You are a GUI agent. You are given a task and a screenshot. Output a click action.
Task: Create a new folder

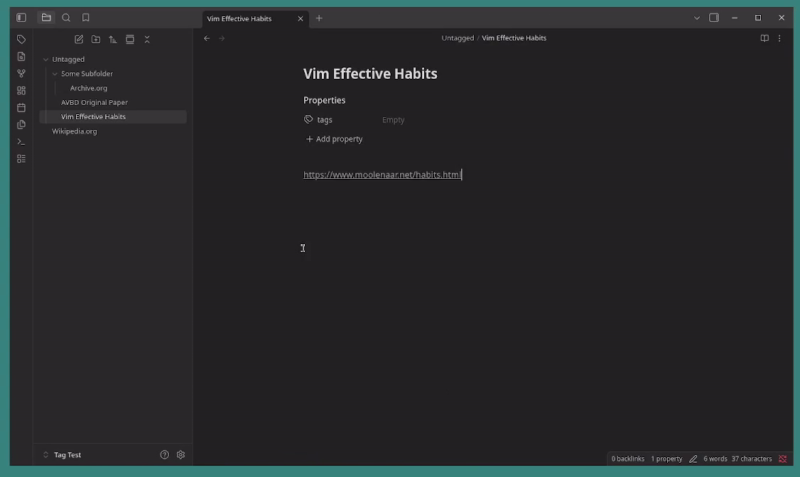[x=95, y=39]
